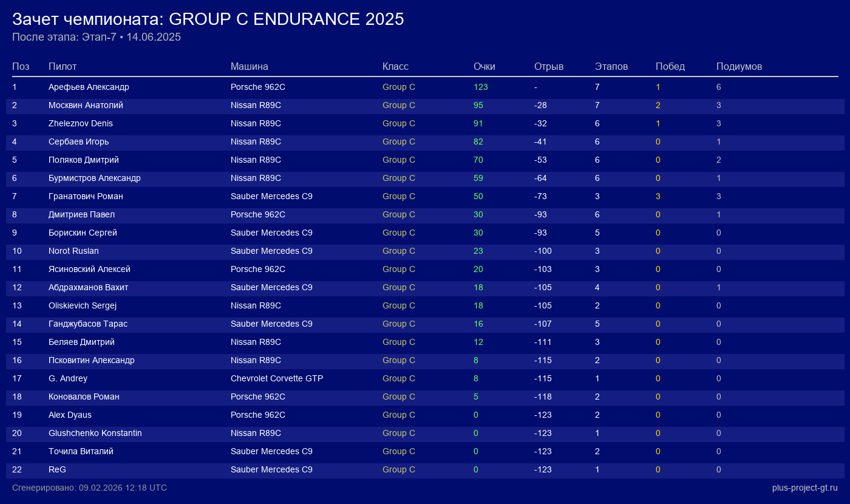Click the "Подиумов" column header
The height and width of the screenshot is (504, 850).
[x=739, y=66]
